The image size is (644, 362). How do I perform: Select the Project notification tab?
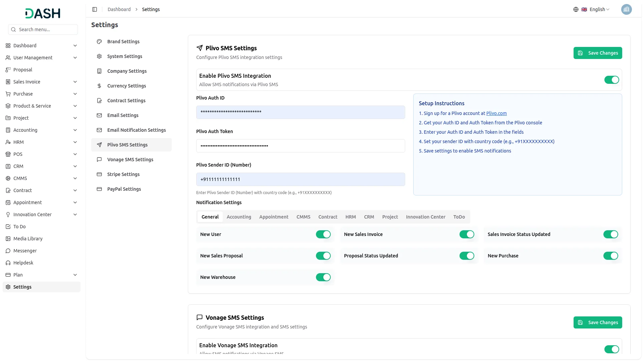pyautogui.click(x=390, y=217)
